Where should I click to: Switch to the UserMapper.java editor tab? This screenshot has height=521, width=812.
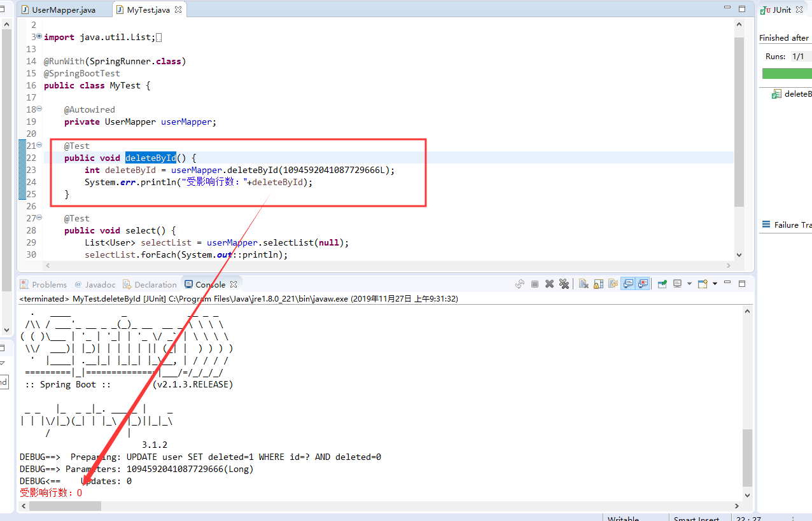tap(58, 10)
